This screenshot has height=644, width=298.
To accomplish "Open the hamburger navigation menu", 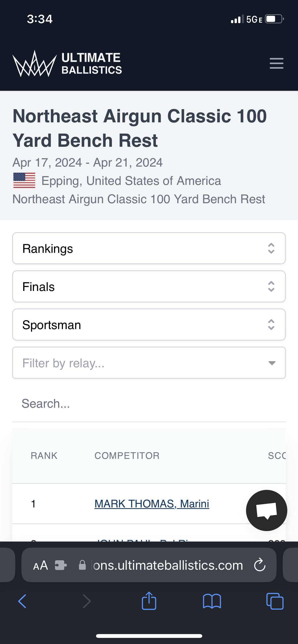I will [276, 63].
